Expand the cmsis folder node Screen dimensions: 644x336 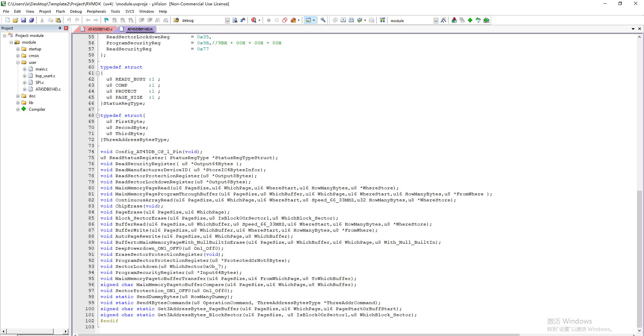click(18, 56)
